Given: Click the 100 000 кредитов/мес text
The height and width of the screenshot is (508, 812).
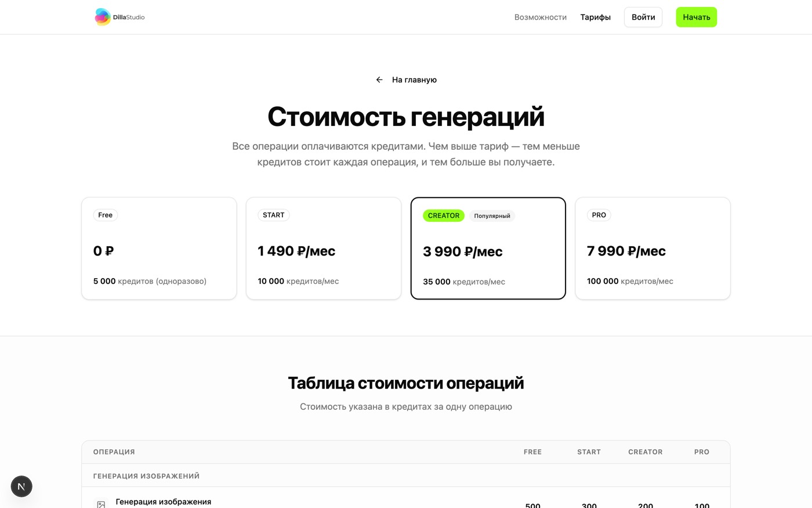Looking at the screenshot, I should 630,281.
